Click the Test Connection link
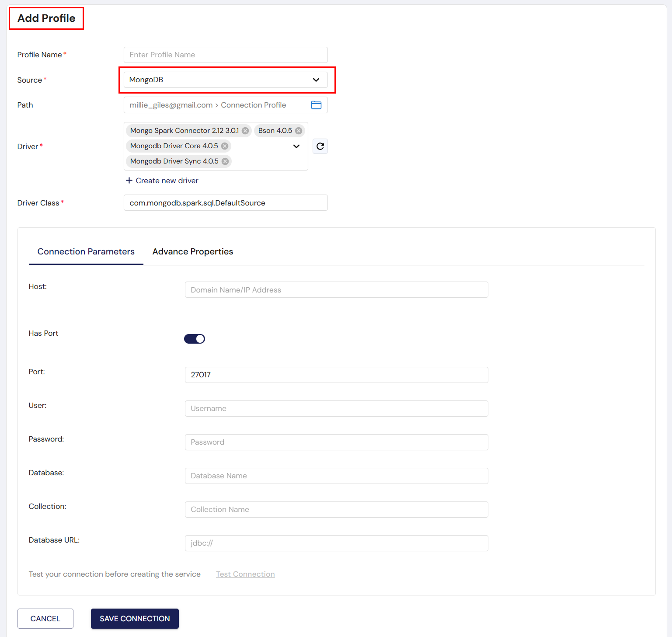The height and width of the screenshot is (637, 672). 245,574
